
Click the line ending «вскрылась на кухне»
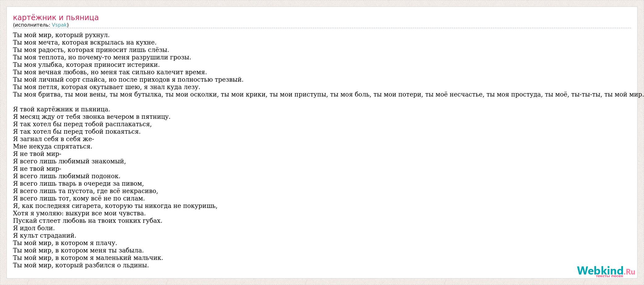pos(85,42)
